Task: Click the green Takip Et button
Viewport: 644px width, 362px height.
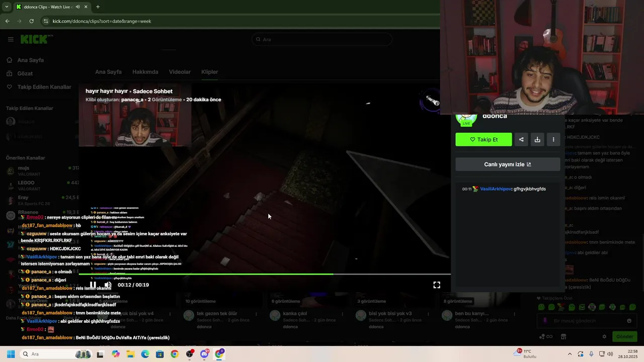Action: click(484, 139)
